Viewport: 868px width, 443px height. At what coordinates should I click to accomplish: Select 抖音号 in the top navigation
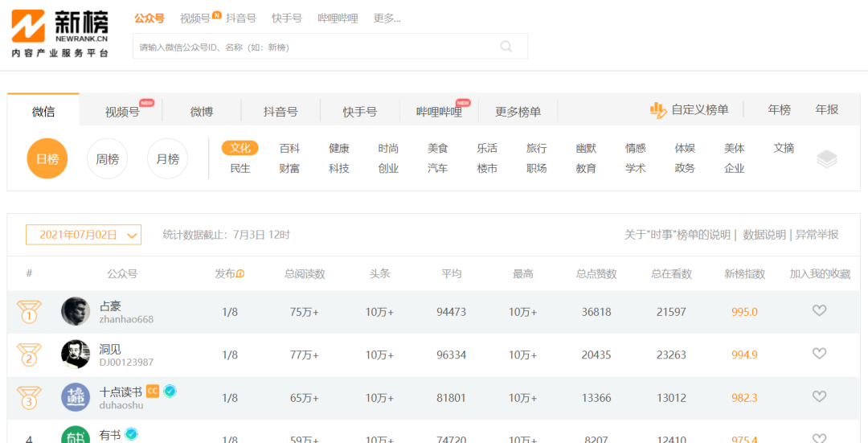click(x=241, y=18)
